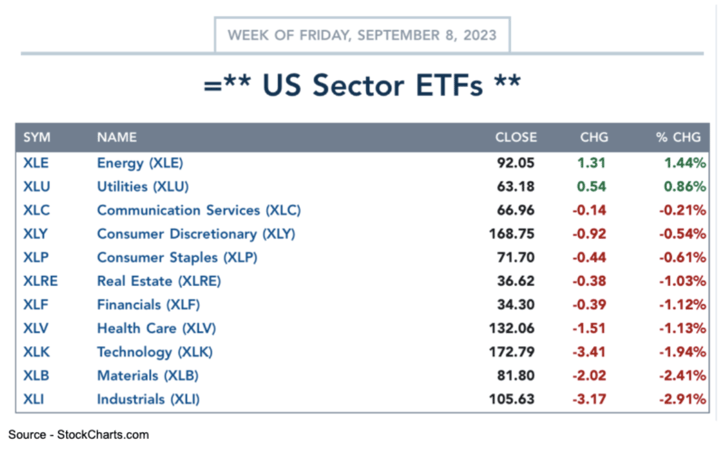This screenshot has height=455, width=720.
Task: Open Consumer Discretionary (XLY) link
Action: (x=196, y=234)
